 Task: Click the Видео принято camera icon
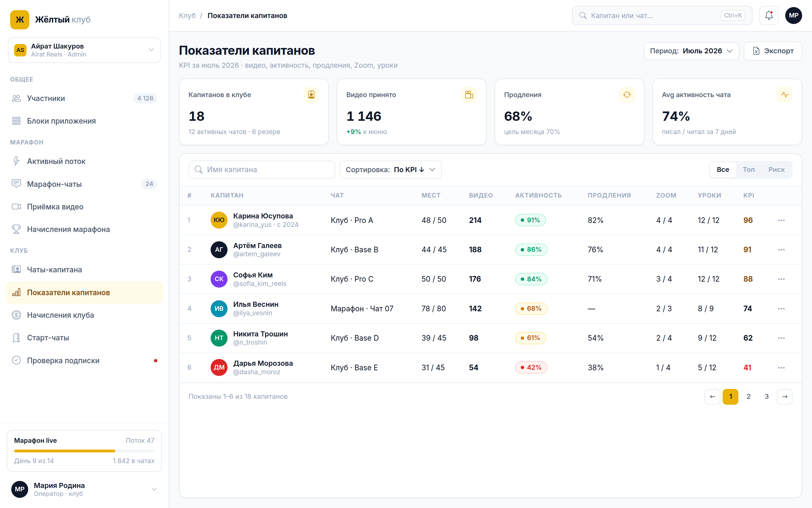tap(469, 95)
